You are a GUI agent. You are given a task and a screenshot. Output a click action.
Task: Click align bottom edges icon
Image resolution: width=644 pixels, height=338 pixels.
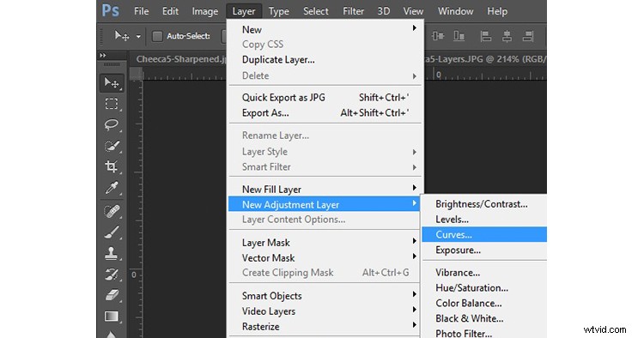pos(459,36)
